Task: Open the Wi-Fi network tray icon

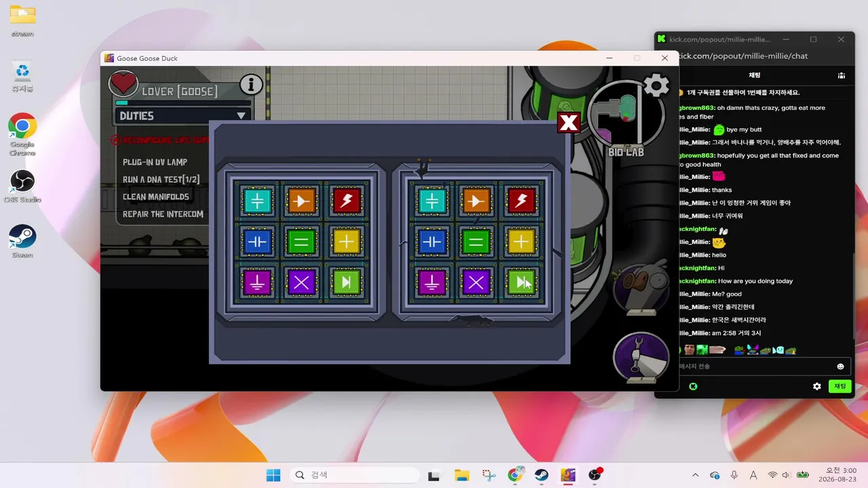Action: [772, 475]
